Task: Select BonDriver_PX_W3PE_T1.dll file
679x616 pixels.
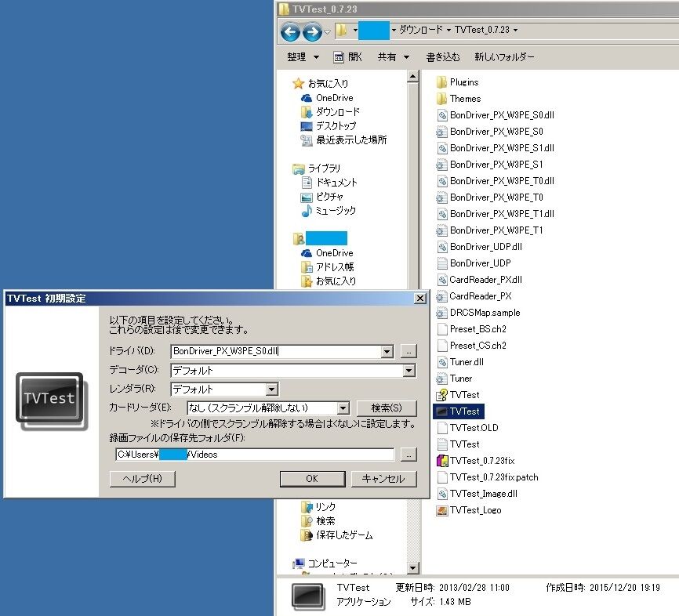Action: [496, 213]
